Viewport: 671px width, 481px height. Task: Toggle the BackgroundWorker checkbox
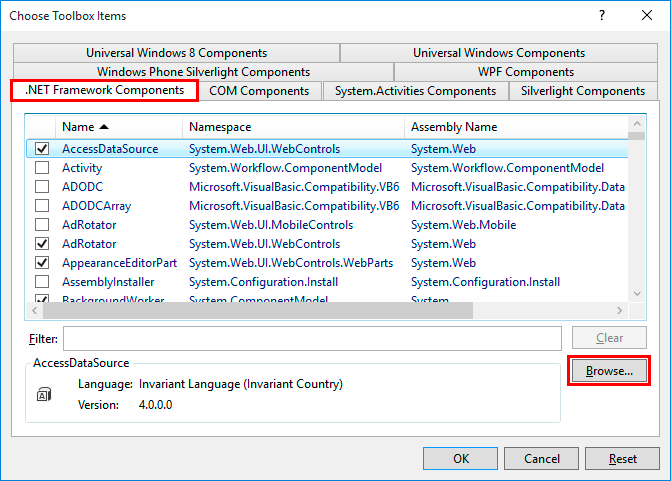[x=42, y=298]
